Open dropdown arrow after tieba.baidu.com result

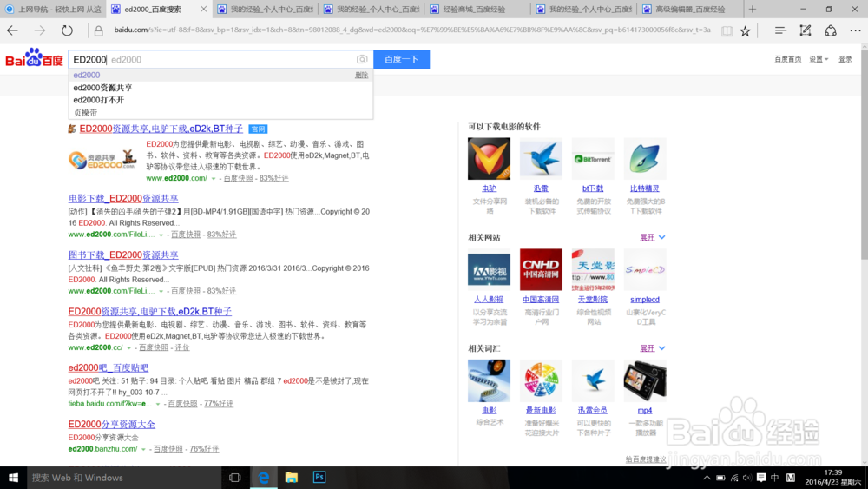158,404
